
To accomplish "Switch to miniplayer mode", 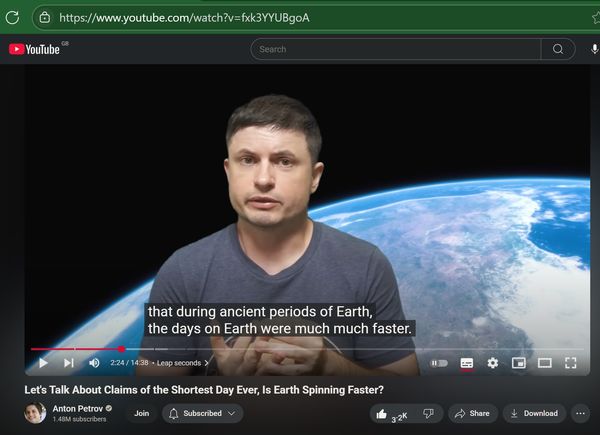I will [x=518, y=363].
